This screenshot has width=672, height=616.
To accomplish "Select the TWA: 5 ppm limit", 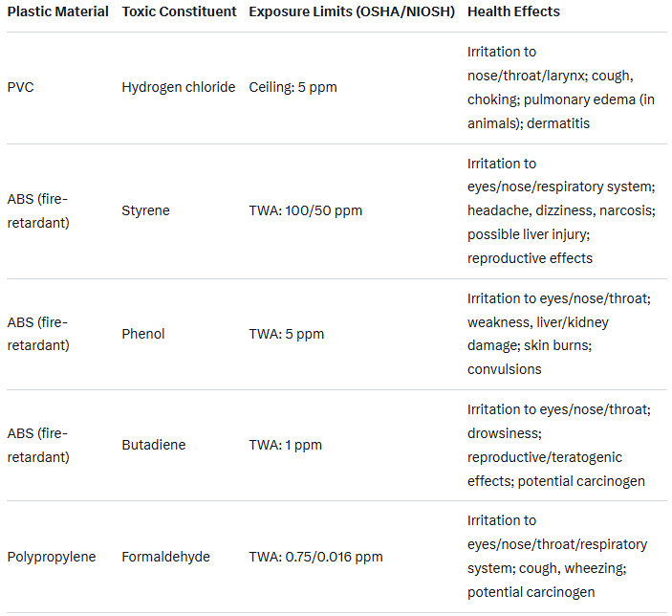I will 286,334.
